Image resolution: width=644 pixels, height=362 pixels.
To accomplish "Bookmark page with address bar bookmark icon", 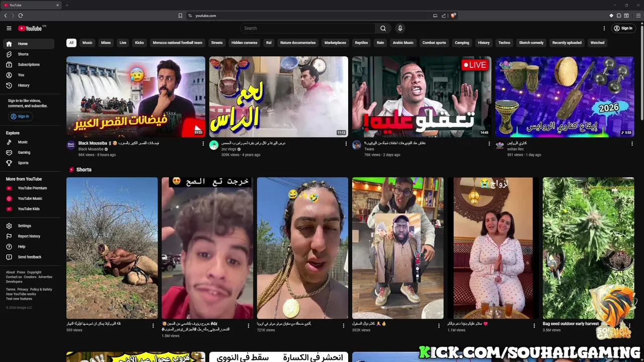I will coord(180,16).
